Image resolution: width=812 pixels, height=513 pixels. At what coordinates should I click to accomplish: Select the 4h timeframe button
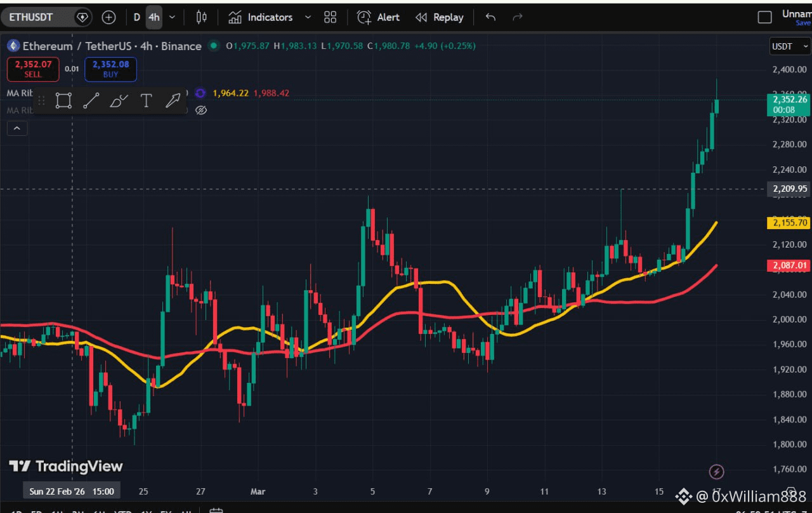(154, 17)
